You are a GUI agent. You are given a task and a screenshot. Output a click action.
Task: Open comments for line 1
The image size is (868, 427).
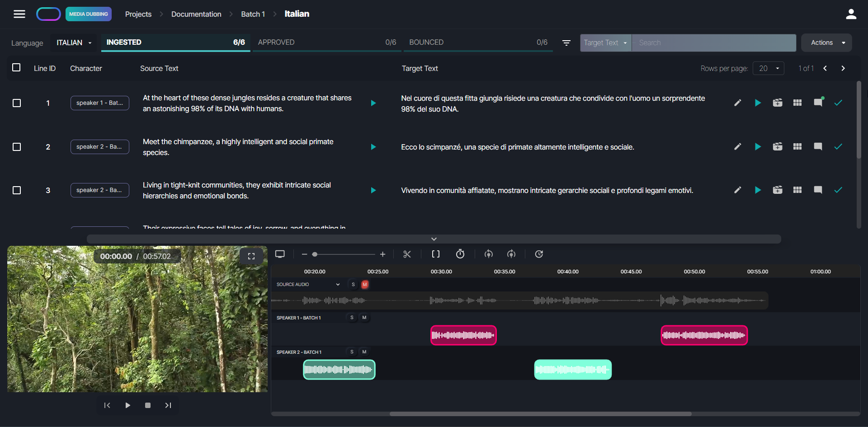coord(818,103)
